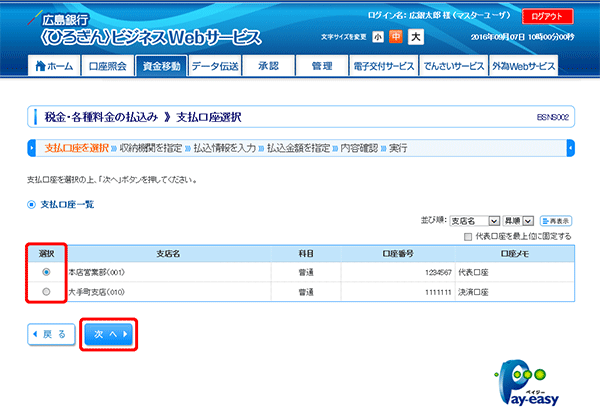Screen dimensions: 600x419
Task: Check 代表口座を最上位に固定する checkbox
Action: point(468,237)
